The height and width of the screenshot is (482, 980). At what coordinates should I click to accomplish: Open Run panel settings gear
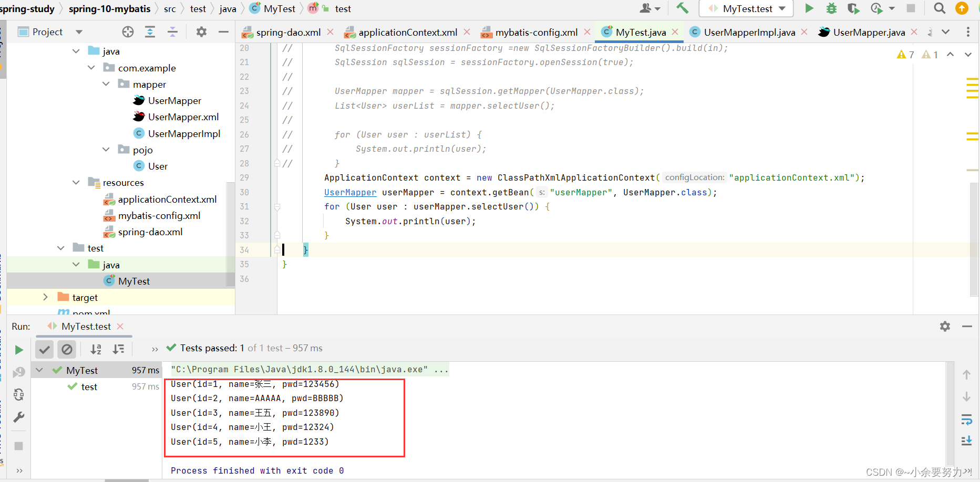point(945,327)
